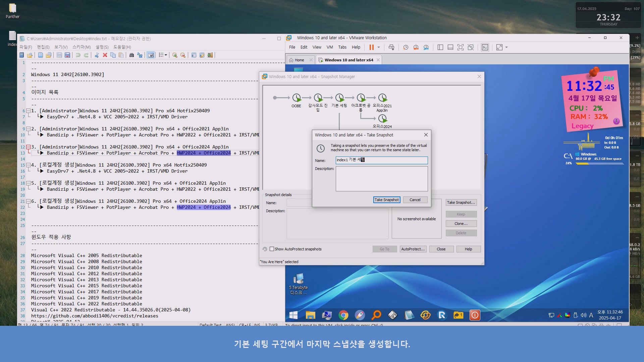The height and width of the screenshot is (362, 644).
Task: Click the binoculars find icon in notepad
Action: (x=131, y=55)
